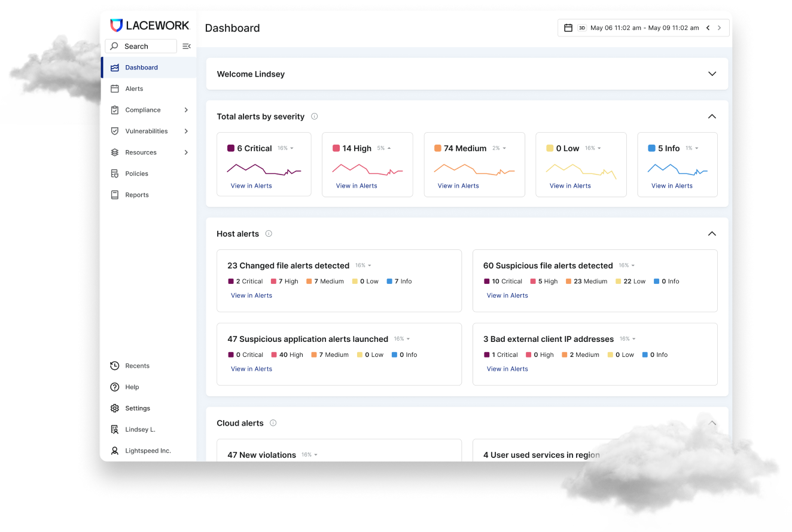The image size is (792, 532).
Task: Go to next date range with right arrow
Action: [720, 27]
